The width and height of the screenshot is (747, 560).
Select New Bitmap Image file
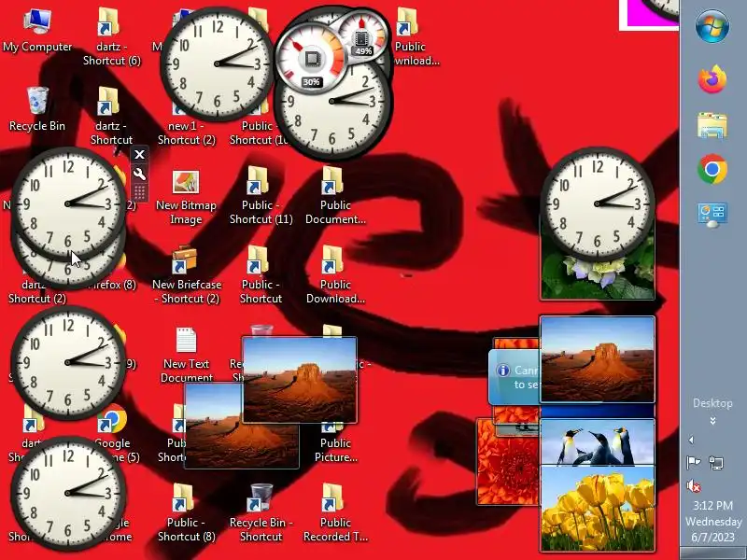[186, 197]
